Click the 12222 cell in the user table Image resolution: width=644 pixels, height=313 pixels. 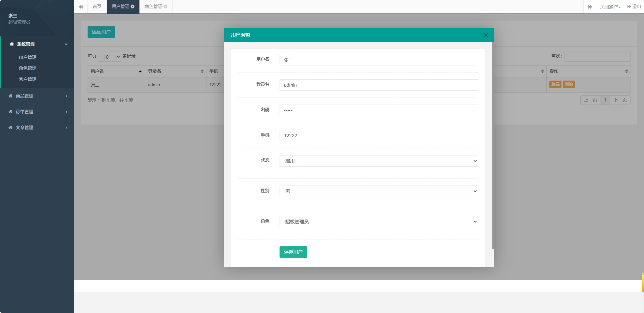216,85
